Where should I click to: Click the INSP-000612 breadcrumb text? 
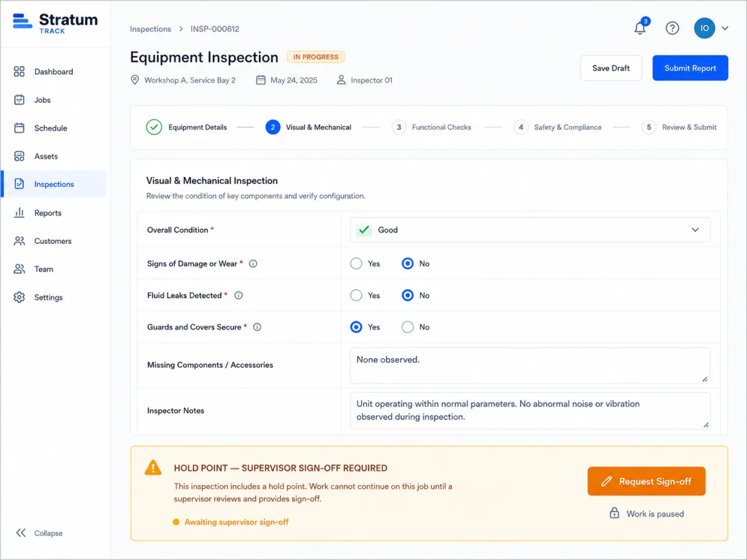coord(215,29)
